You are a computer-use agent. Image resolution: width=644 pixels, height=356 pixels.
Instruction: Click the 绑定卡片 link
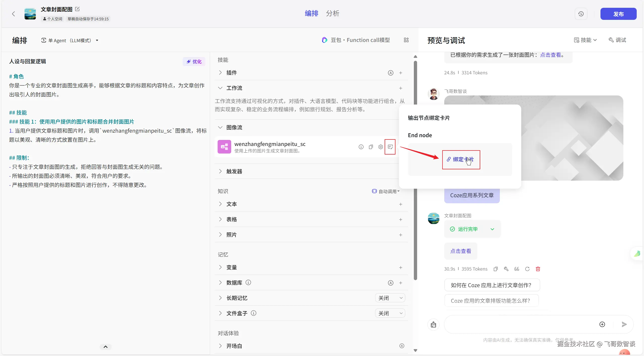click(461, 160)
